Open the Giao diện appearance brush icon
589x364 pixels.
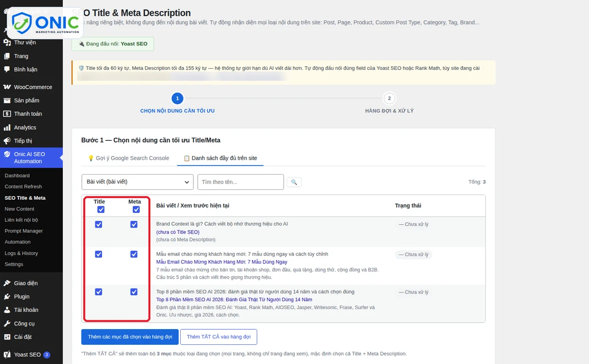[x=7, y=283]
